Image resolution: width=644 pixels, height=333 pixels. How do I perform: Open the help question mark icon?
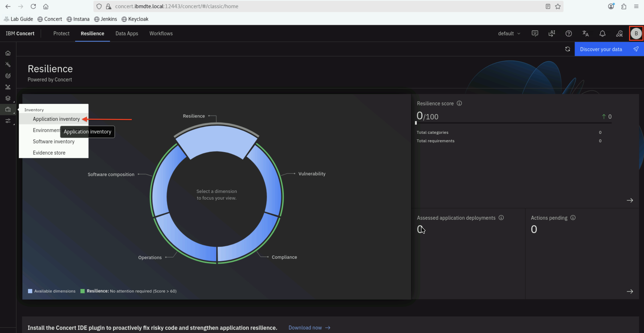coord(568,34)
